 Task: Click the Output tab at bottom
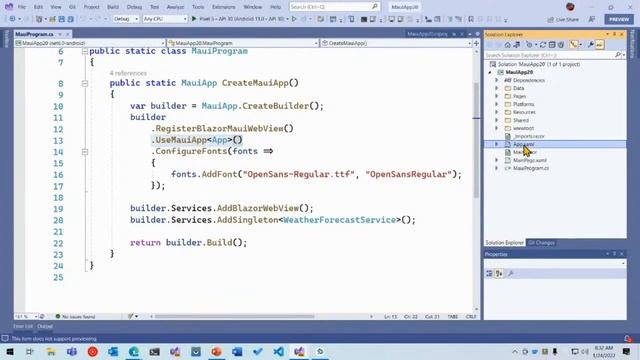point(45,327)
